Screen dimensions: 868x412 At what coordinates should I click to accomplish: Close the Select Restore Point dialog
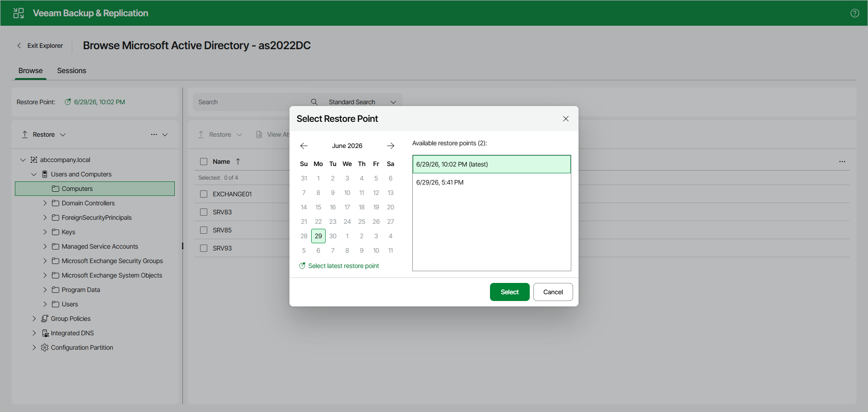click(565, 119)
